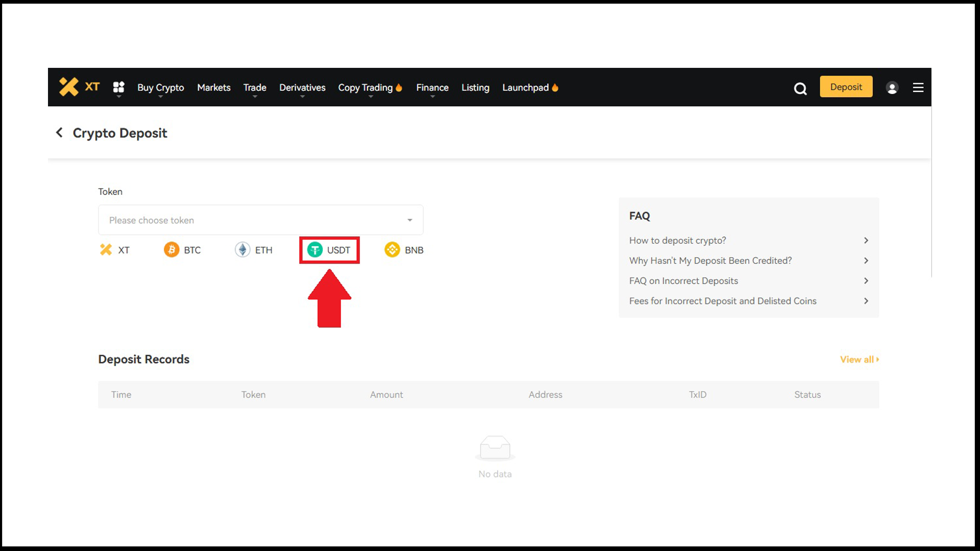Open the hamburger menu icon
The image size is (980, 551).
coord(918,88)
